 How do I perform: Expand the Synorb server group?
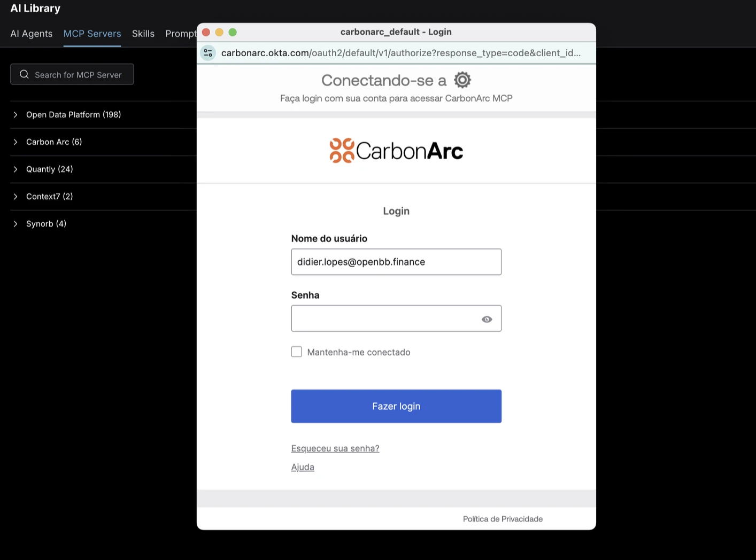coord(15,223)
